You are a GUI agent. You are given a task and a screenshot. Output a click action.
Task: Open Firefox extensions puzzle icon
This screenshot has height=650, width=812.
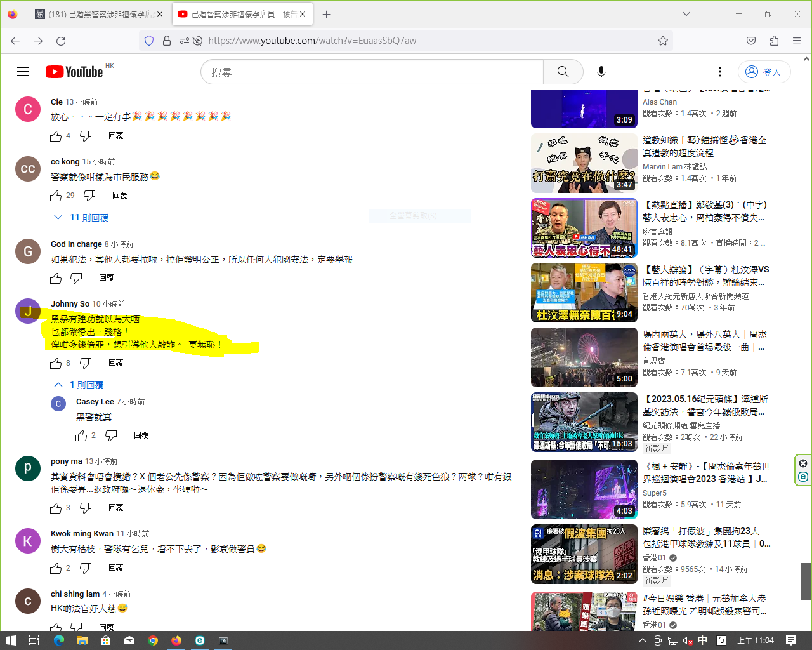(774, 41)
